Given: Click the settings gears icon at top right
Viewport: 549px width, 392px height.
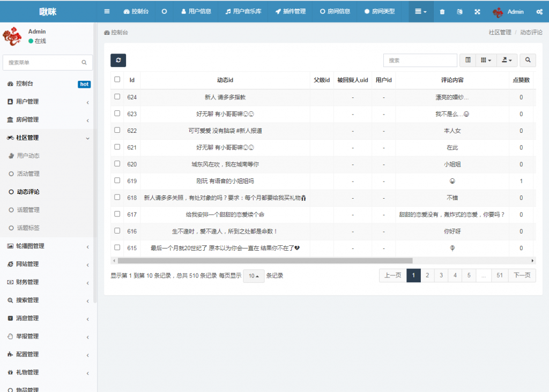Looking at the screenshot, I should coord(539,11).
